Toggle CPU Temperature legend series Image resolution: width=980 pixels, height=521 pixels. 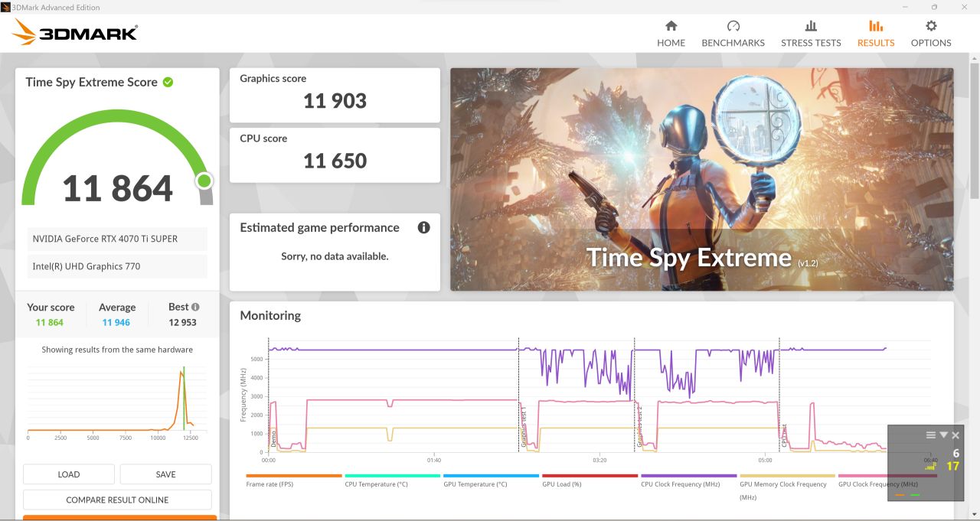tap(392, 480)
